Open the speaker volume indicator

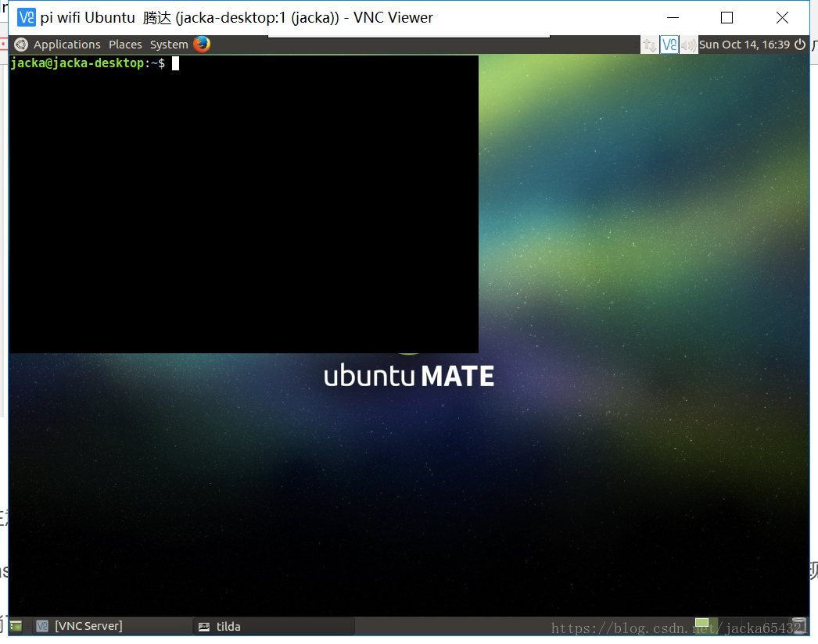tap(688, 45)
